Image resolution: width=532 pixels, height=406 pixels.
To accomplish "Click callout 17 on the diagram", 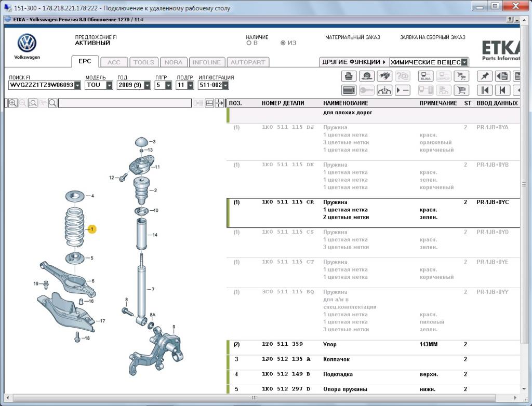I will (x=102, y=320).
